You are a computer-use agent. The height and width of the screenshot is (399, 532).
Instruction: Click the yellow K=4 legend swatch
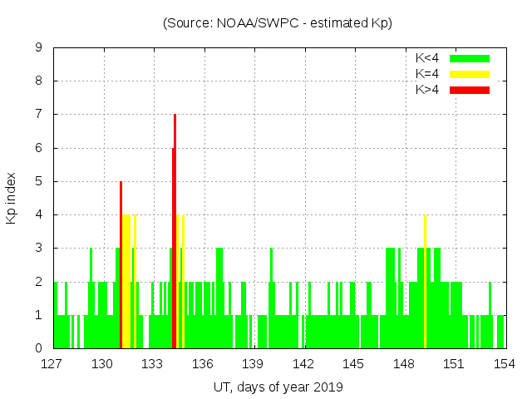click(x=470, y=74)
